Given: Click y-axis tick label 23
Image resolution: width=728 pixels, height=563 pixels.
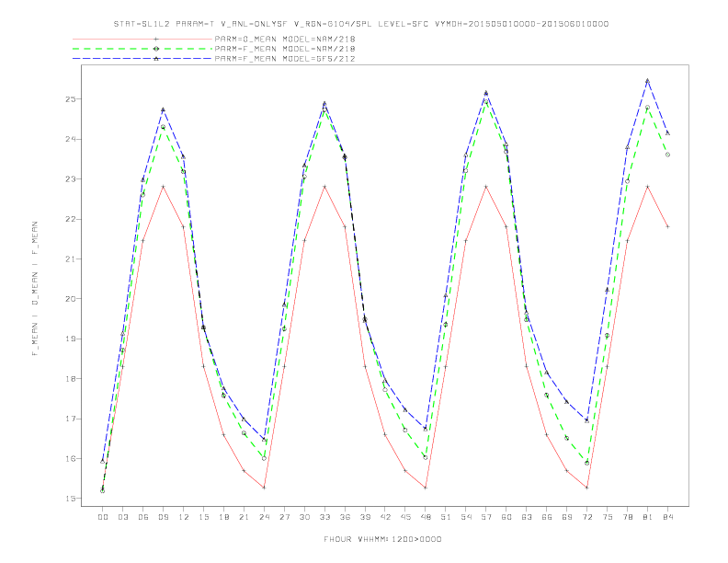Looking at the screenshot, I should point(70,178).
